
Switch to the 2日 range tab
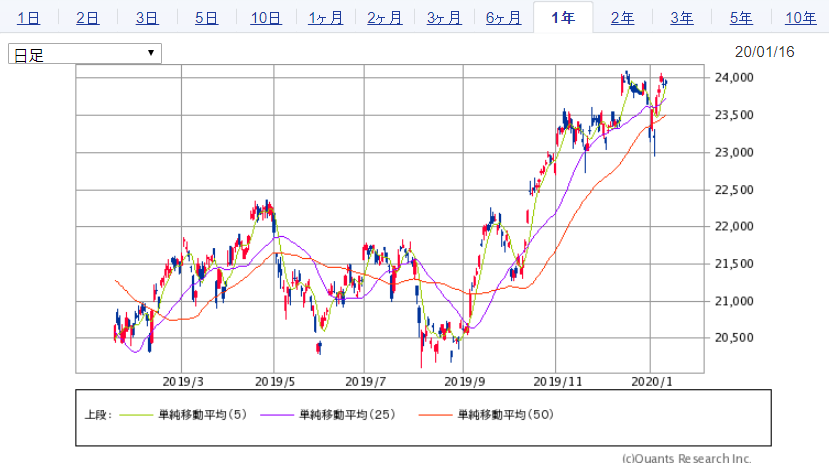(88, 18)
